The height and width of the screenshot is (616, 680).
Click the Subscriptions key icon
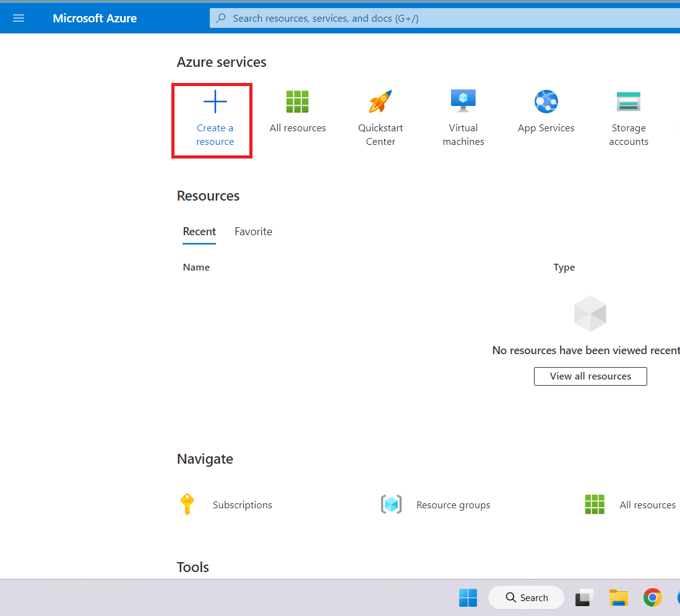tap(187, 504)
